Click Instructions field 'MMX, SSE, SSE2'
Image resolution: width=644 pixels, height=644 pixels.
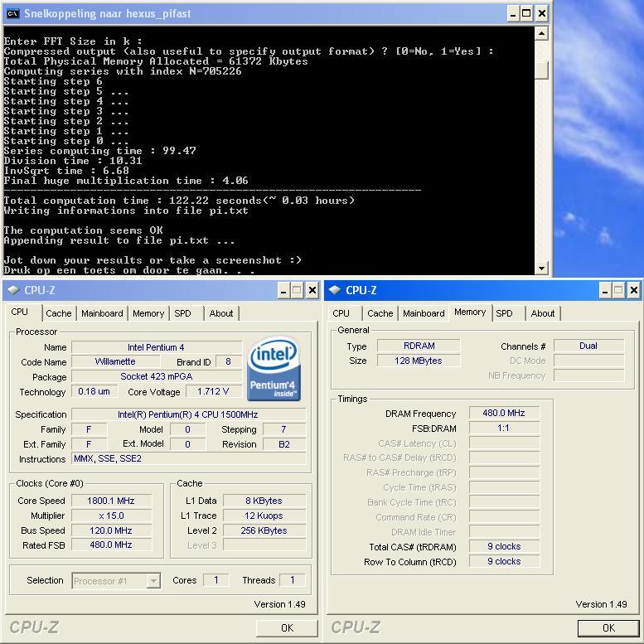(x=188, y=459)
